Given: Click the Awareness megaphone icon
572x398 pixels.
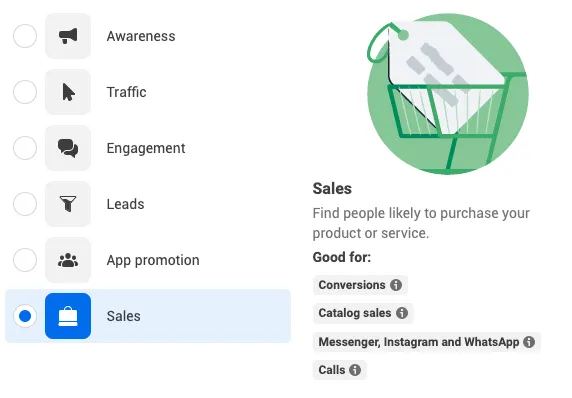Looking at the screenshot, I should coord(68,36).
